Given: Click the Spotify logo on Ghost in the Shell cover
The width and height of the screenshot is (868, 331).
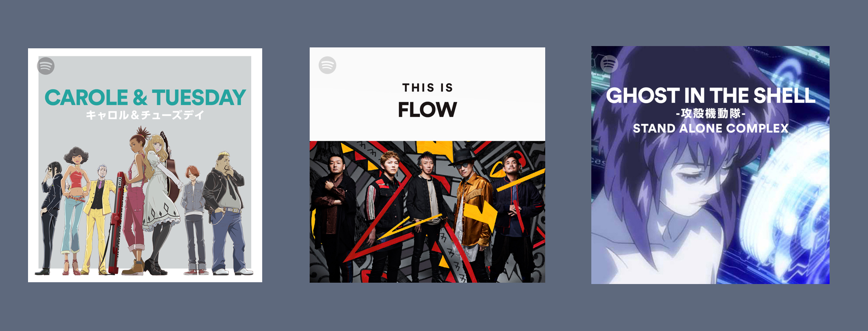Looking at the screenshot, I should pyautogui.click(x=609, y=64).
